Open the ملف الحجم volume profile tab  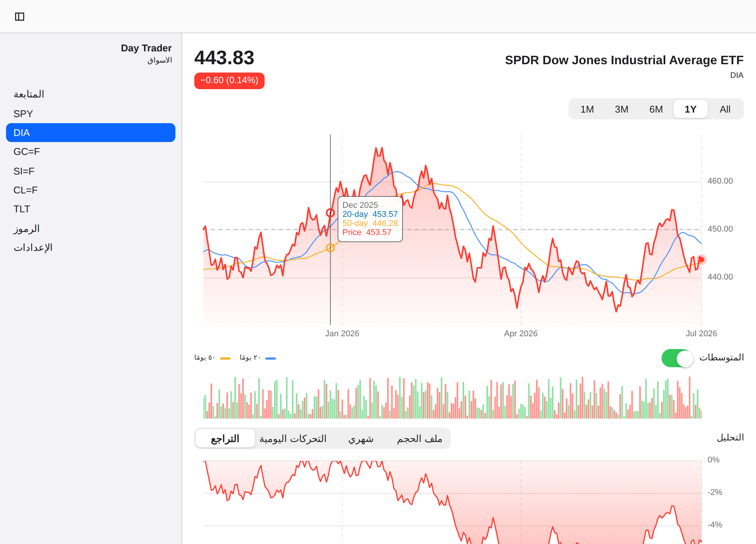[420, 439]
